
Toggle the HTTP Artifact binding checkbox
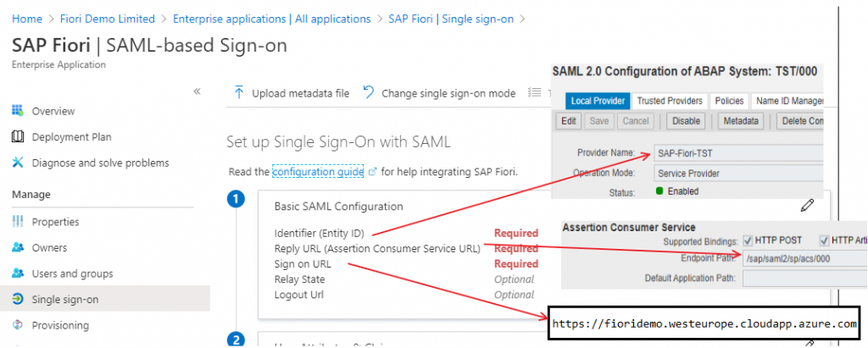[824, 240]
